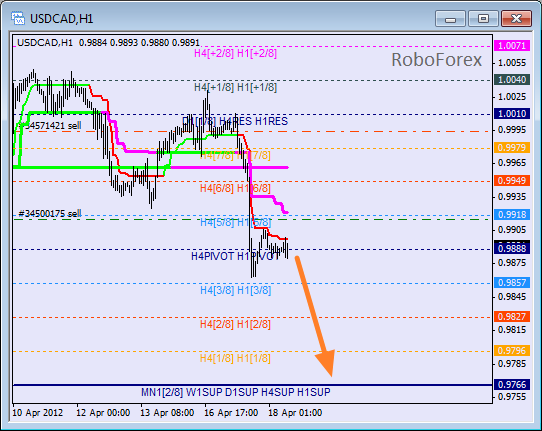Click the 0.9766 support price tag
The width and height of the screenshot is (542, 431).
pyautogui.click(x=512, y=384)
